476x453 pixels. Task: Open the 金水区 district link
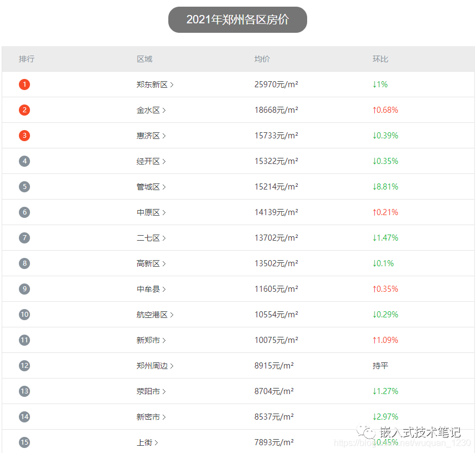point(151,110)
